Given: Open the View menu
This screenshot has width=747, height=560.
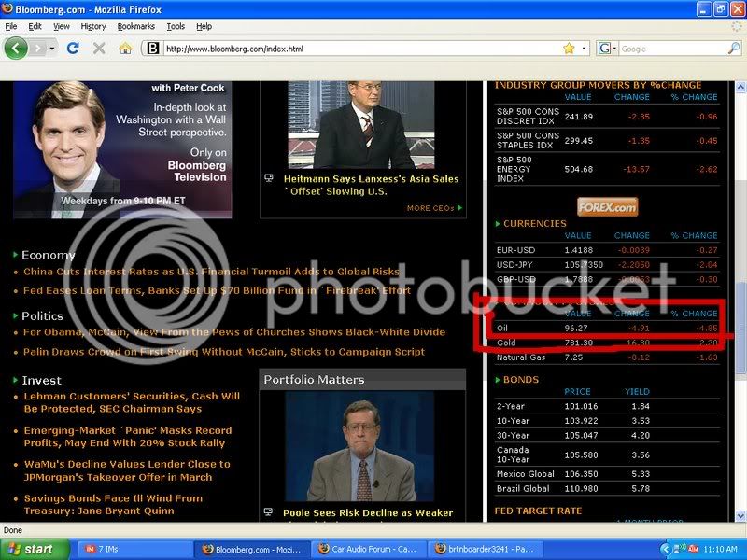Looking at the screenshot, I should click(61, 27).
